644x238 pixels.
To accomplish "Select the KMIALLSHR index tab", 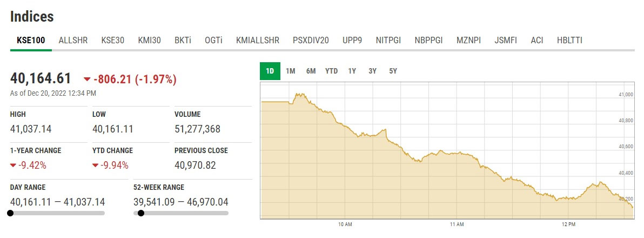I will [258, 41].
